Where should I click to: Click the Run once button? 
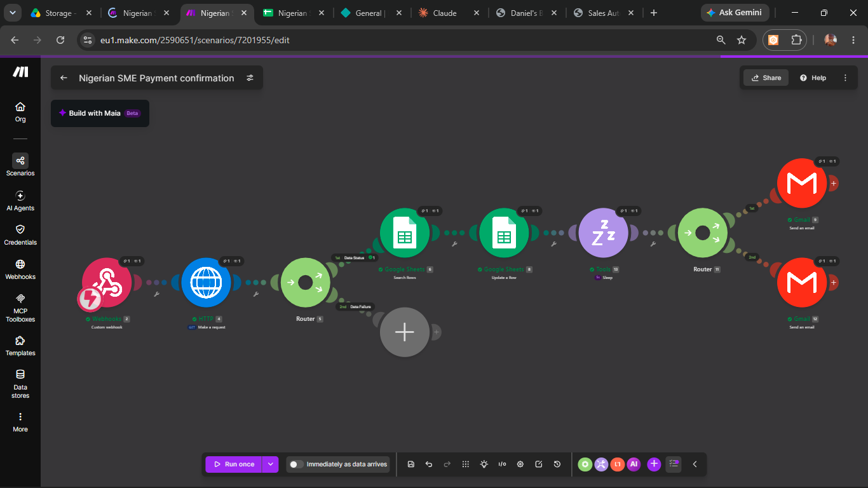234,464
